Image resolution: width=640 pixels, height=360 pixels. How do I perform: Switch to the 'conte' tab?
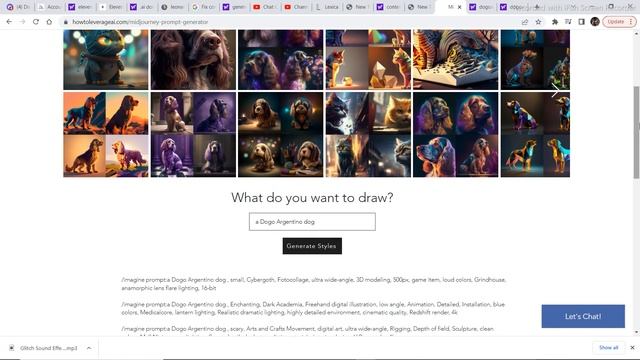[389, 7]
